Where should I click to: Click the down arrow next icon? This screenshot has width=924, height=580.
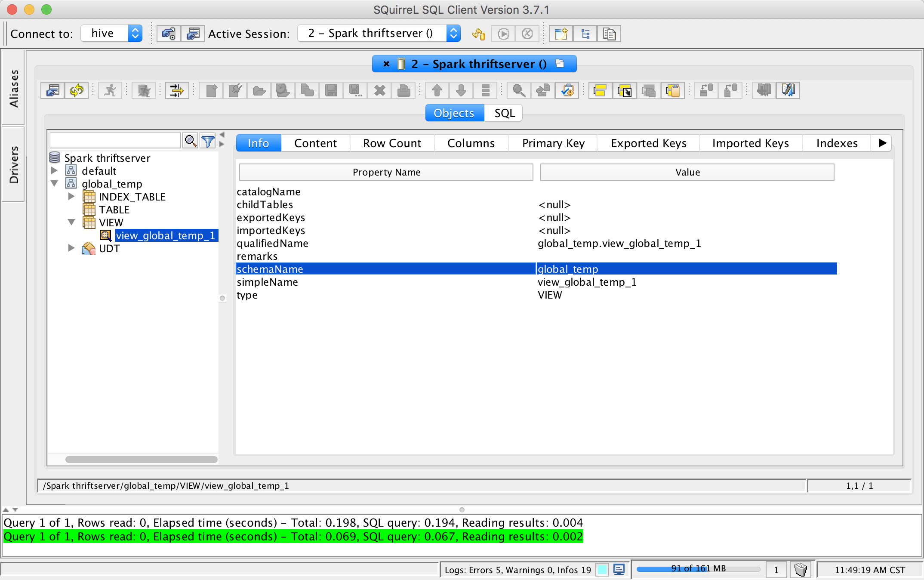[461, 90]
